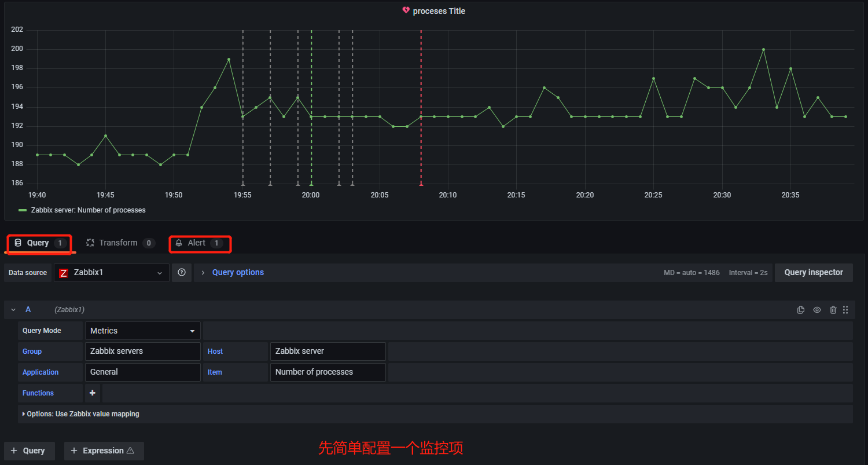Click the Item label
The height and width of the screenshot is (465, 868).
[215, 372]
